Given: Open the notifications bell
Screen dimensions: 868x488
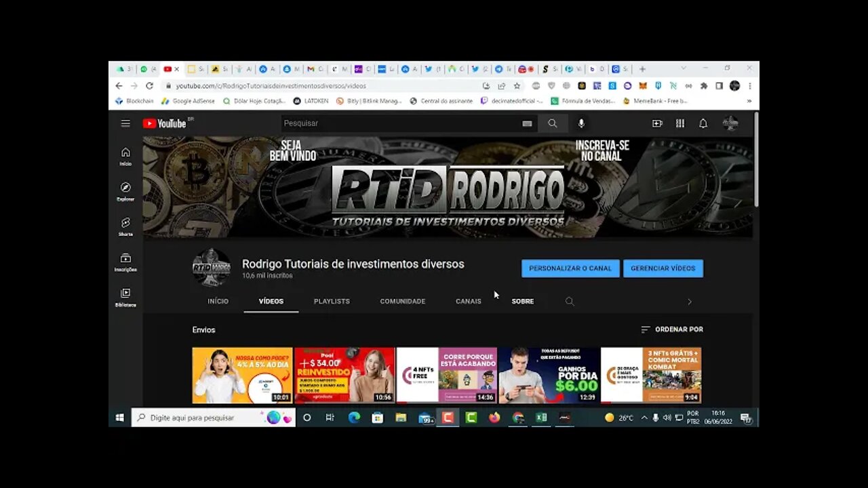Looking at the screenshot, I should pos(703,123).
